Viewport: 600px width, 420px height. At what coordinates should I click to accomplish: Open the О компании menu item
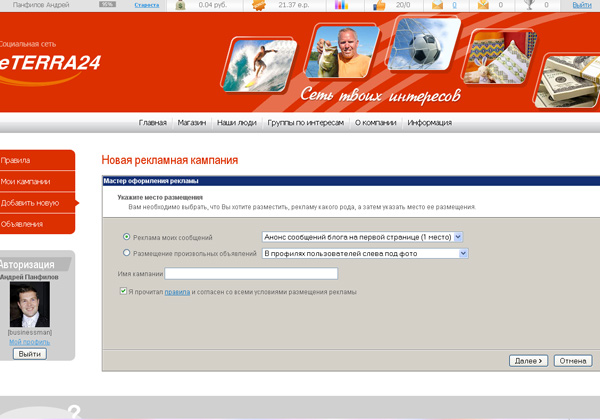point(375,123)
